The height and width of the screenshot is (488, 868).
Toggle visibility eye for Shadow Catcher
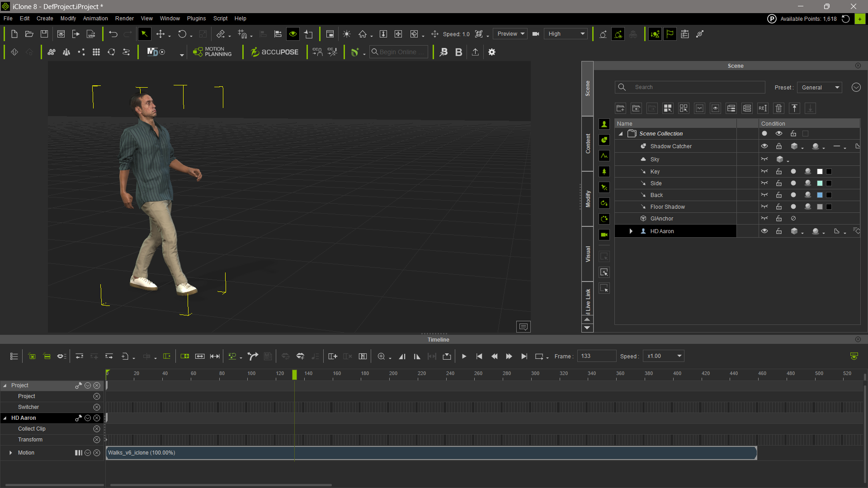[x=764, y=146]
